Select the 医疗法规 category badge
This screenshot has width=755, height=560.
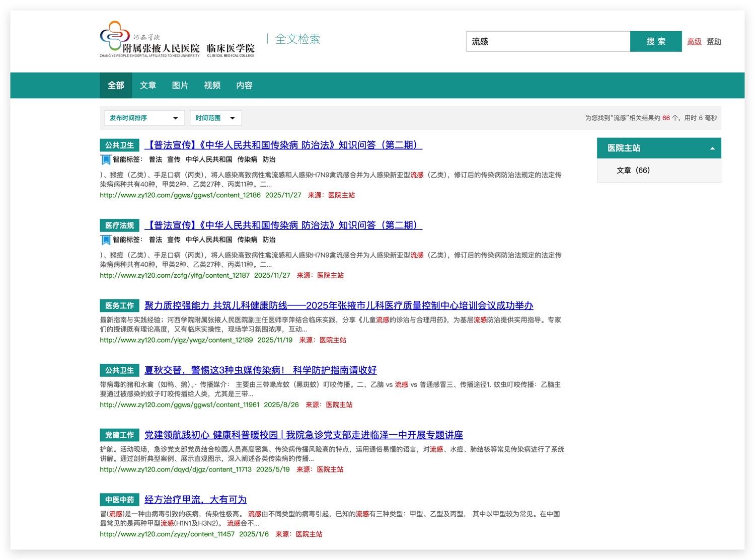pos(119,225)
